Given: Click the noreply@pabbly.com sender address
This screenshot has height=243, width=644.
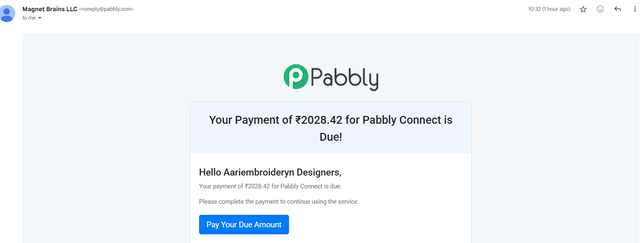Looking at the screenshot, I should [106, 9].
